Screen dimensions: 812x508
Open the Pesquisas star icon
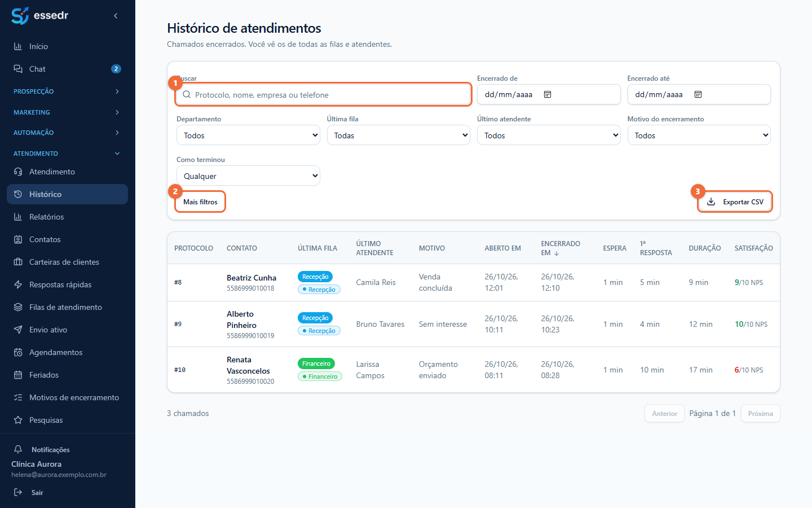coord(18,420)
